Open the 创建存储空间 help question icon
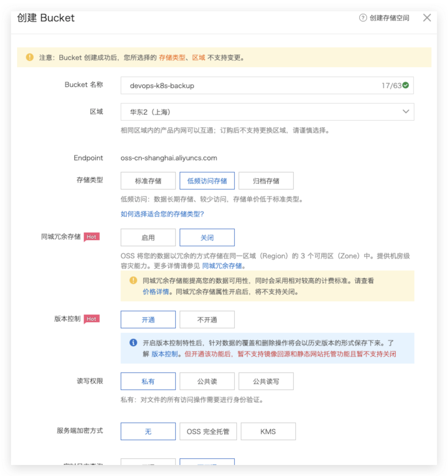The height and width of the screenshot is (476, 448). pyautogui.click(x=363, y=18)
